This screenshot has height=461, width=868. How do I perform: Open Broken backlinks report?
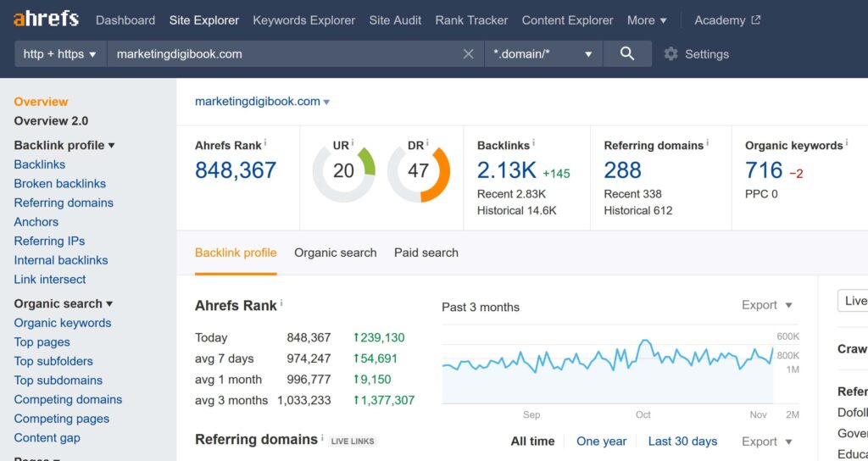coord(60,183)
